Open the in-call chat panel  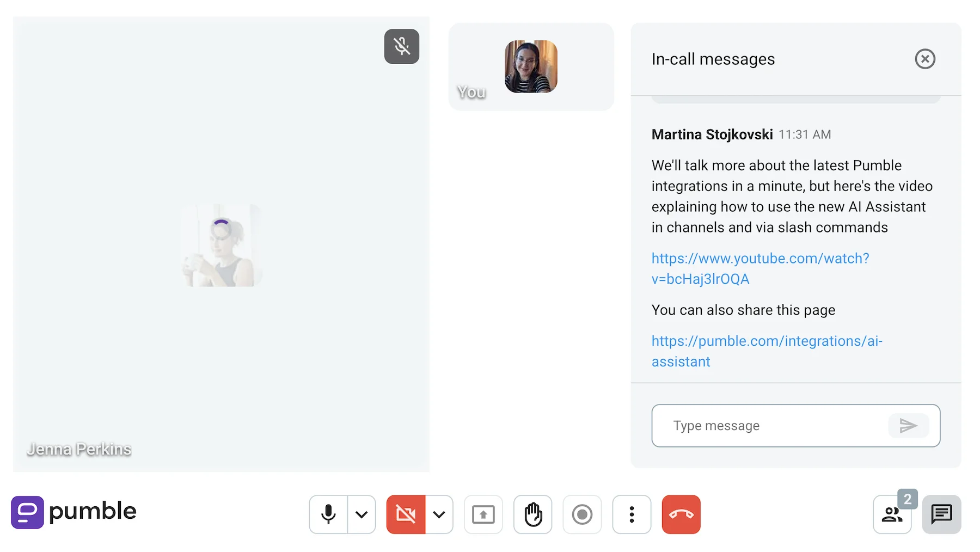(941, 514)
